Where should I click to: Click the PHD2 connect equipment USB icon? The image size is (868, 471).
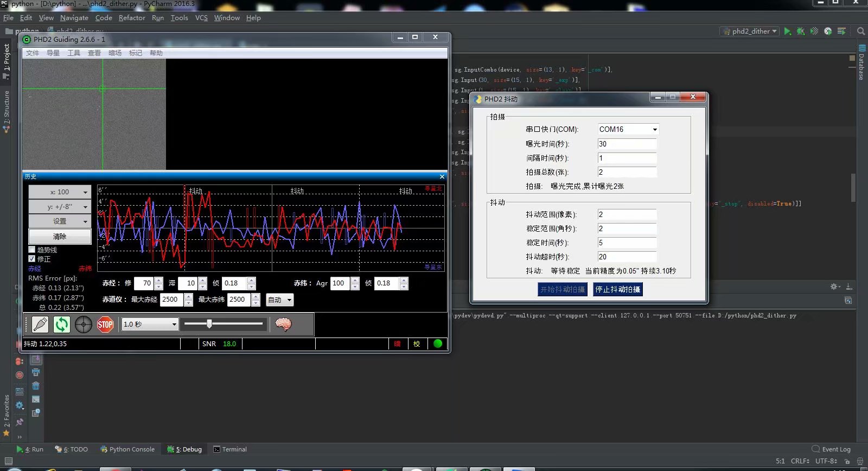coord(40,324)
